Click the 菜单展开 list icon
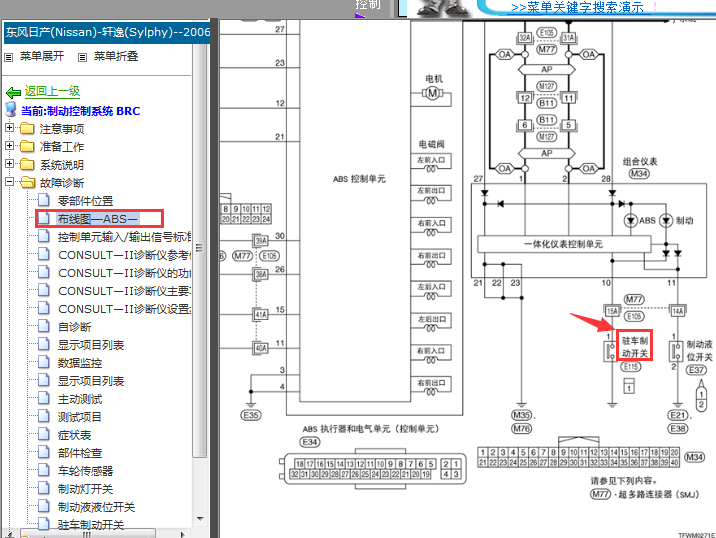The height and width of the screenshot is (538, 716). coord(9,58)
